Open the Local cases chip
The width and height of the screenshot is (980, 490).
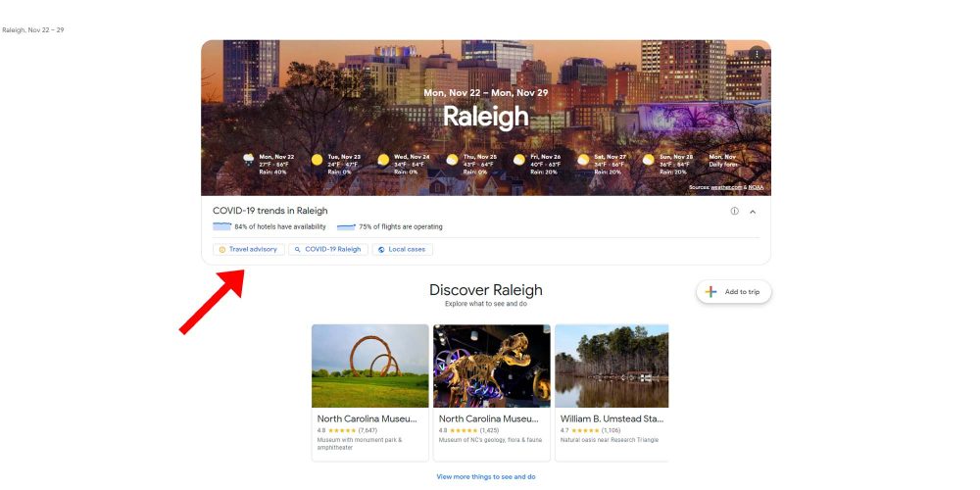402,250
